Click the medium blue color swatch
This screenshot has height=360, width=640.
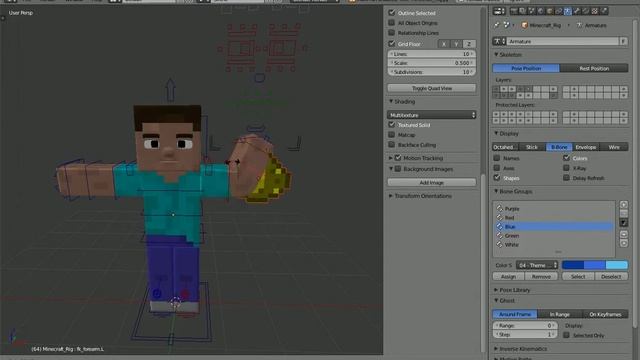click(595, 265)
